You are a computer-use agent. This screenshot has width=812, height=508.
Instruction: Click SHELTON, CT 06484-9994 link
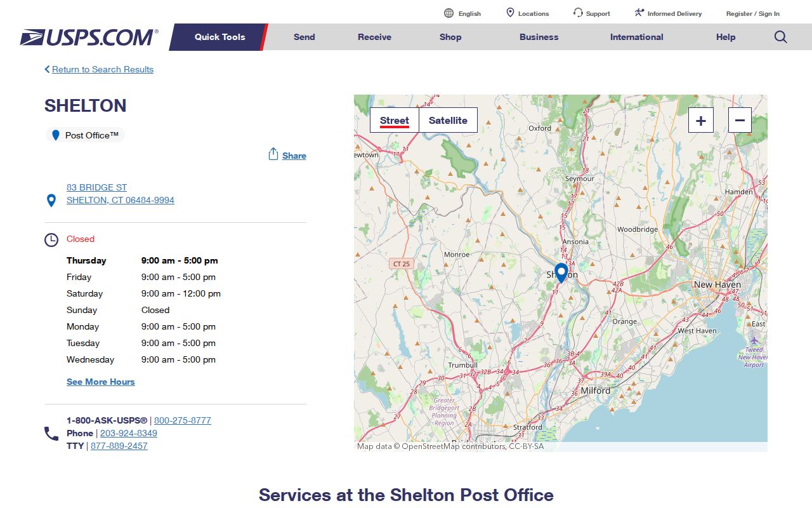pos(121,200)
